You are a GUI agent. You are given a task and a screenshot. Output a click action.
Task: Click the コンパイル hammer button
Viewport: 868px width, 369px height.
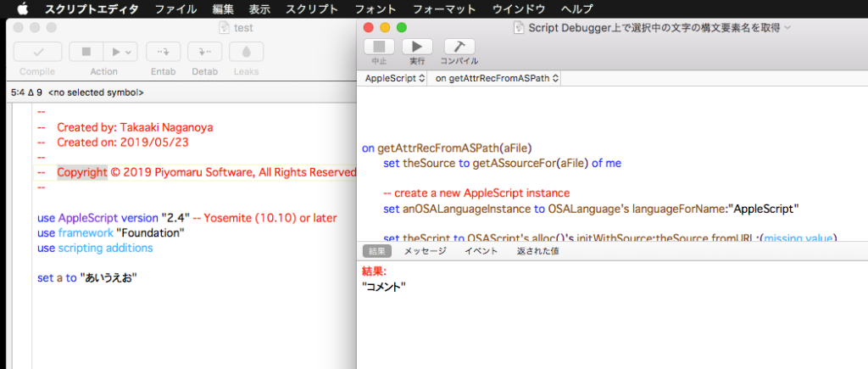(459, 46)
